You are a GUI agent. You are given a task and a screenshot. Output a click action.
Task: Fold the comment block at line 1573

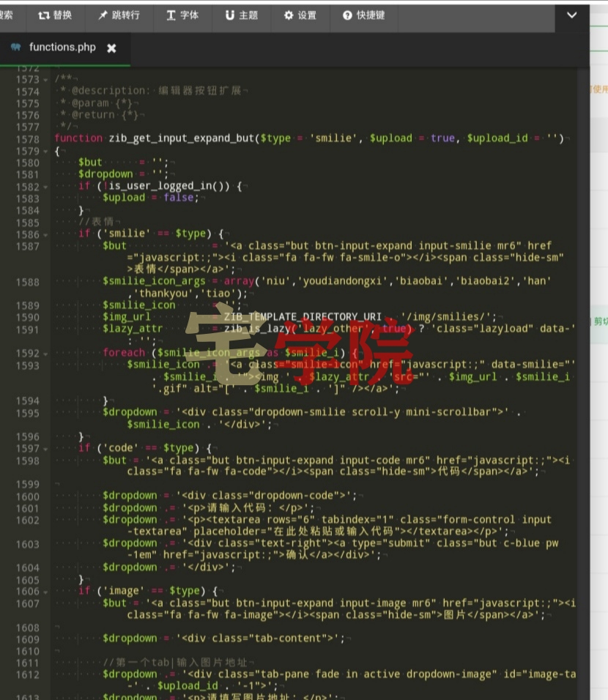click(45, 80)
